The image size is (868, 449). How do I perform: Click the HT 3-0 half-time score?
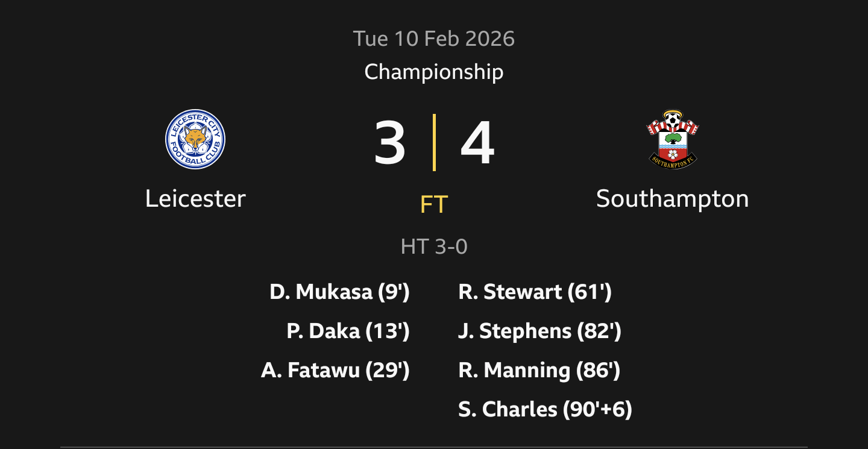pos(434,246)
